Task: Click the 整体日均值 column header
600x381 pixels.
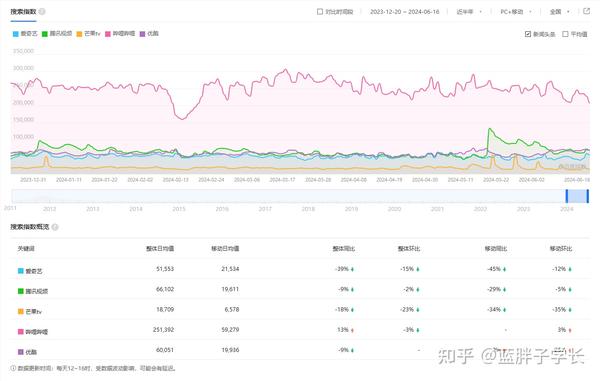Action: tap(160, 249)
